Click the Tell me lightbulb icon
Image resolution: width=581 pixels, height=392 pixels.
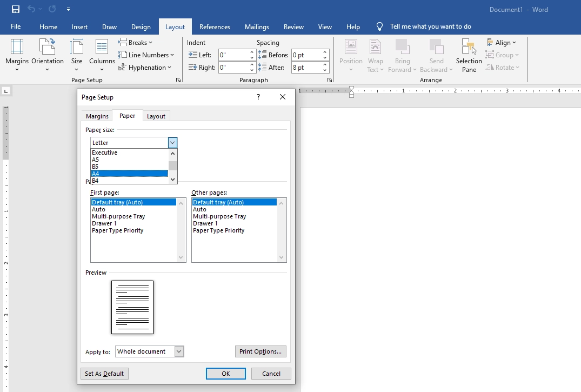tap(380, 26)
